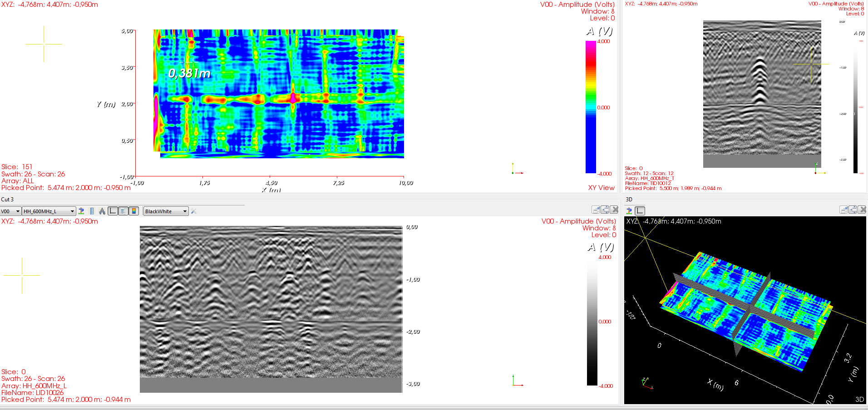868x410 pixels.
Task: Toggle axes display in Cut 3 toolbar
Action: click(113, 211)
